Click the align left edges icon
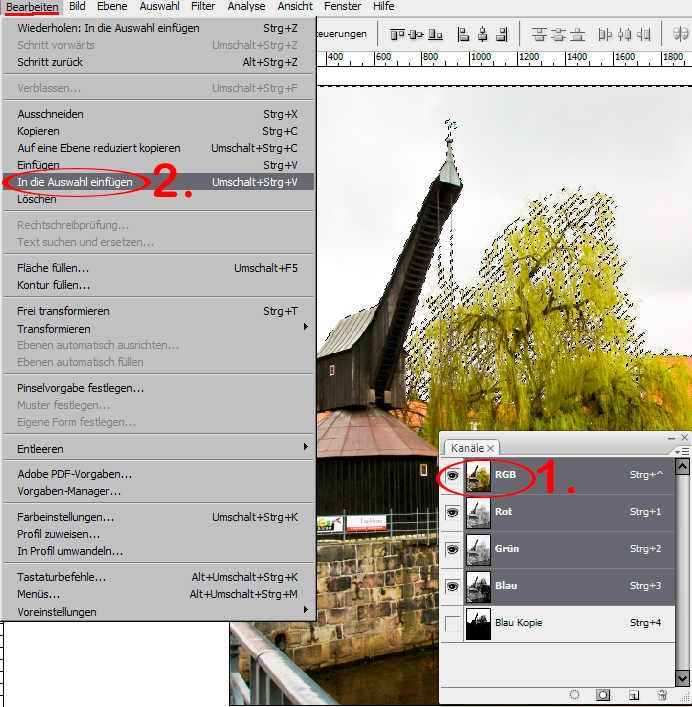 [463, 34]
